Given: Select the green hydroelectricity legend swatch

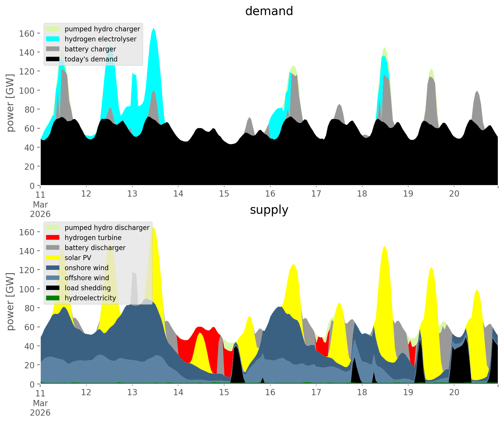Looking at the screenshot, I should pyautogui.click(x=53, y=298).
